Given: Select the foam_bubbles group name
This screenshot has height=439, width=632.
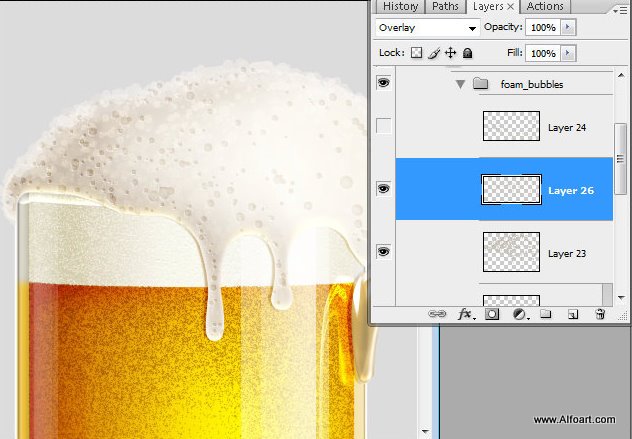Looking at the screenshot, I should tap(532, 84).
